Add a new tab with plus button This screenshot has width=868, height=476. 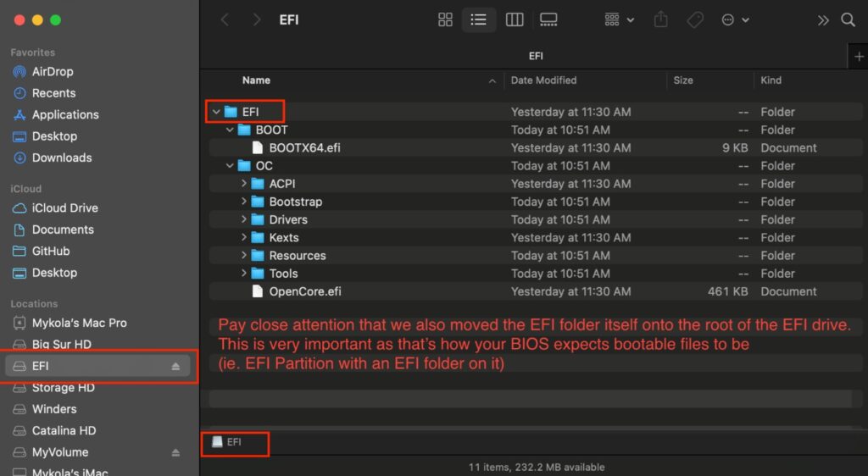coord(859,57)
